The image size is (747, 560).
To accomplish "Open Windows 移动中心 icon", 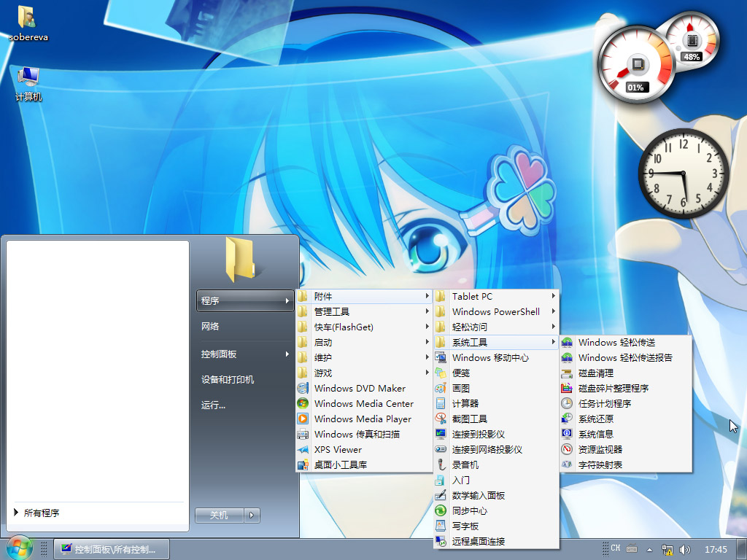I will click(441, 357).
